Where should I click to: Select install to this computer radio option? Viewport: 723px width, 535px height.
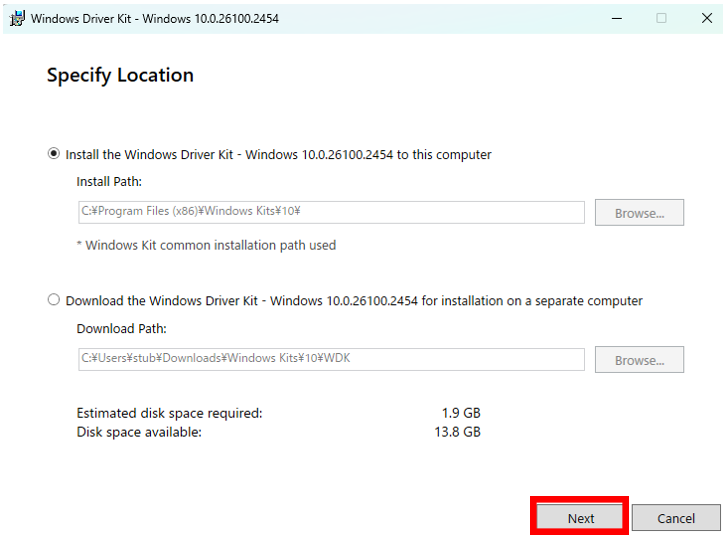54,154
